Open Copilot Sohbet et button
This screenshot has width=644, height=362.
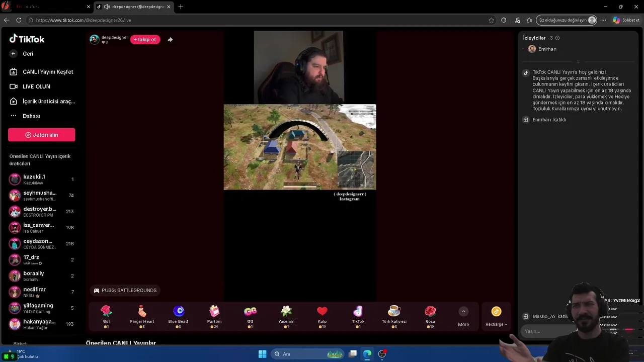(626, 20)
